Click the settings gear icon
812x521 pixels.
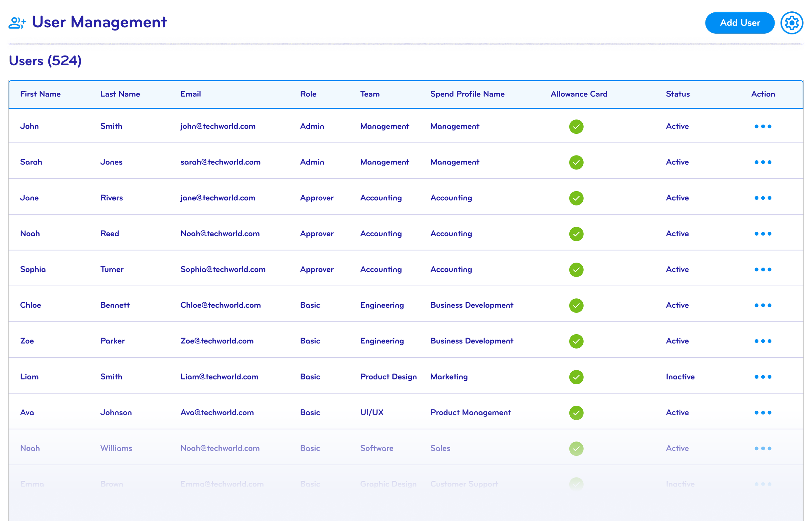[791, 23]
